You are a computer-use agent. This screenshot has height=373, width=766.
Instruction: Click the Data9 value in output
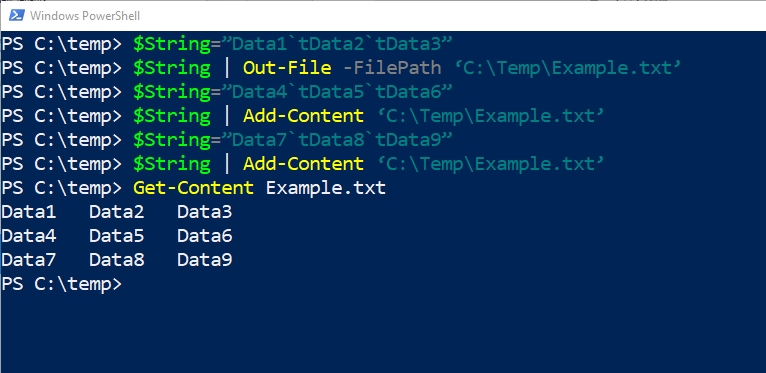205,260
